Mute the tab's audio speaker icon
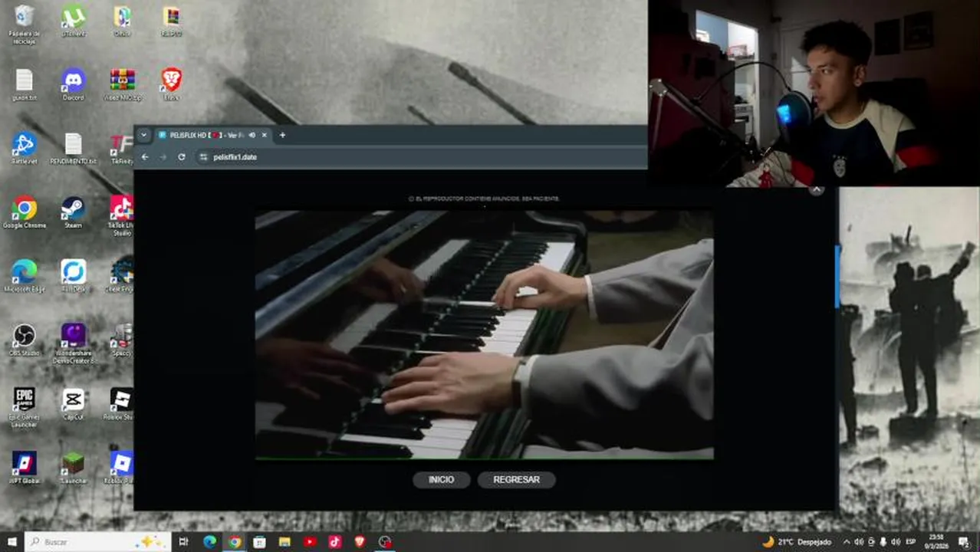 (252, 135)
